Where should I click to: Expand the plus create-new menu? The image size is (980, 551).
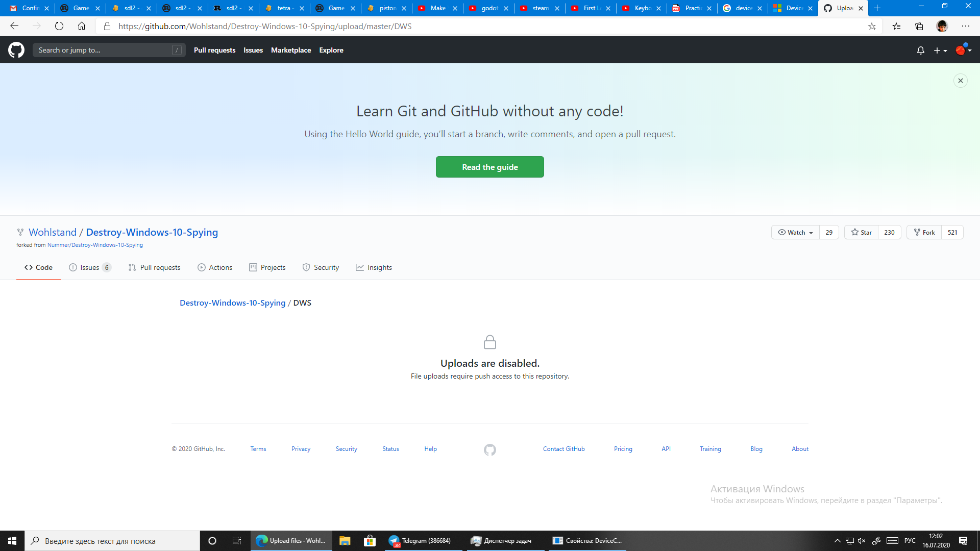940,51
